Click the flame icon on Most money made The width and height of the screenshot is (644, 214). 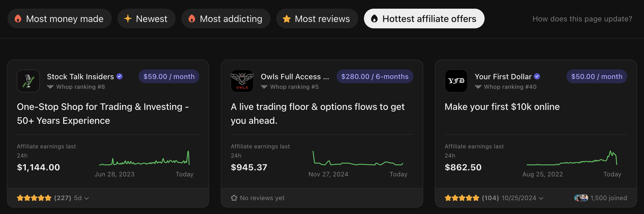point(18,19)
